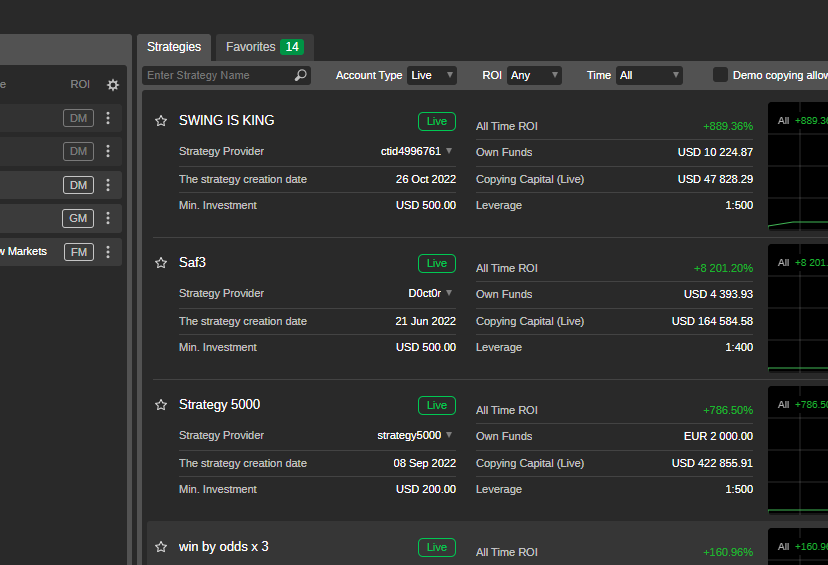Favorite the SWING IS KING strategy star
The width and height of the screenshot is (828, 565).
point(161,121)
